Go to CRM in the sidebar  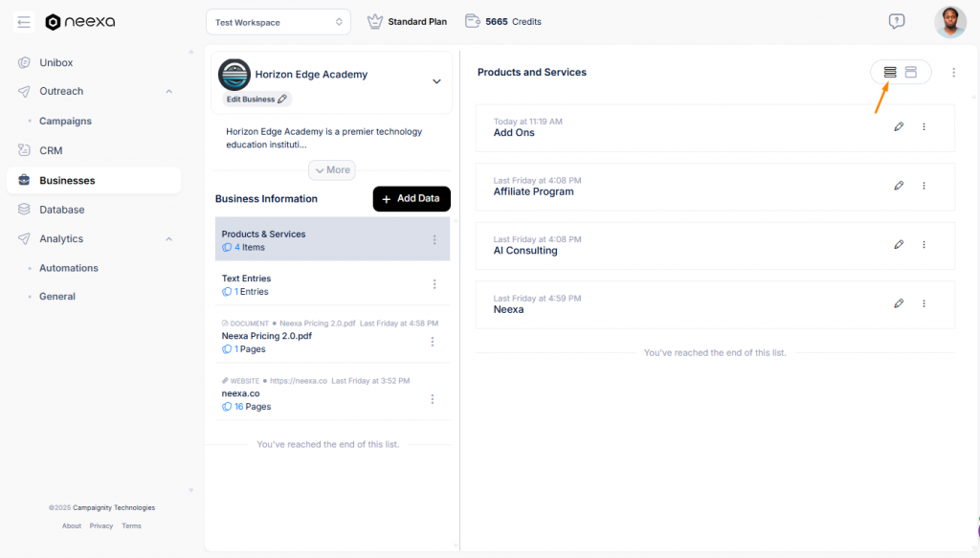point(51,150)
